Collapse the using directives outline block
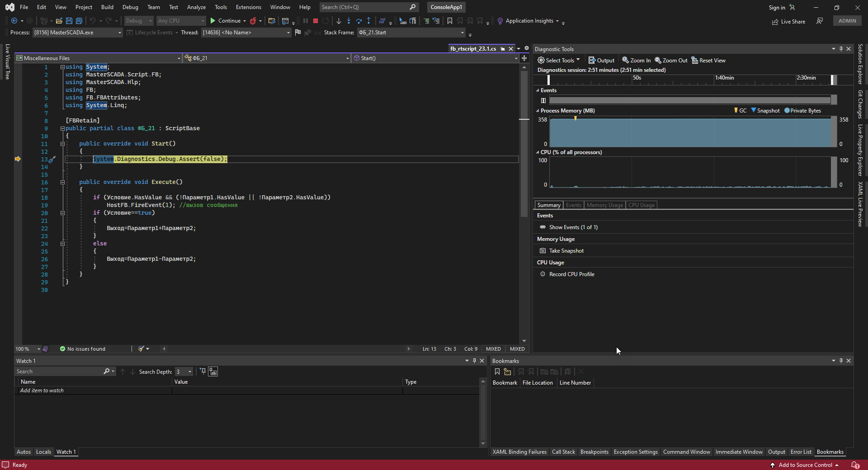The width and height of the screenshot is (868, 470). [62, 67]
